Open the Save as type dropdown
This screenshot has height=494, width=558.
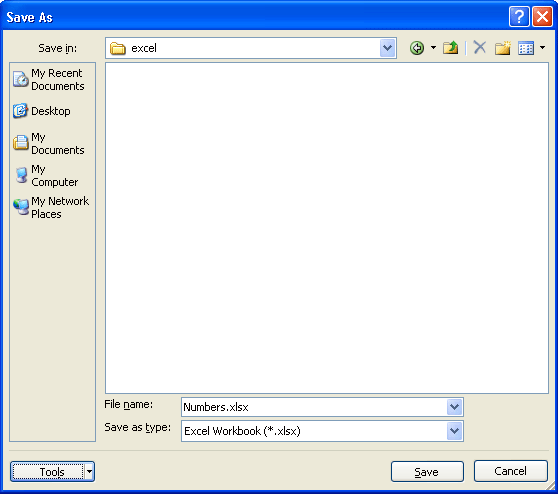pos(454,431)
